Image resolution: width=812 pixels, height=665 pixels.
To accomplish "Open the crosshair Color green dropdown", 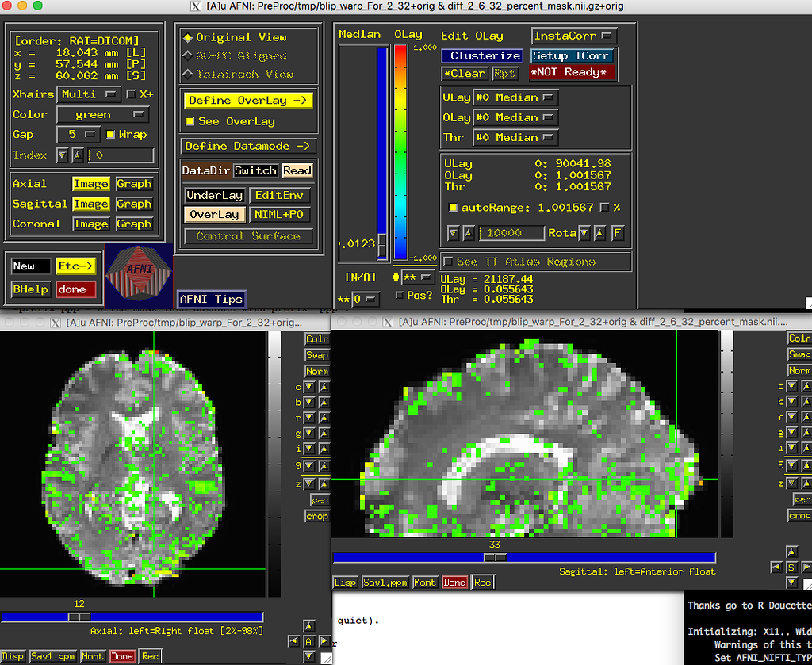I will pyautogui.click(x=103, y=114).
